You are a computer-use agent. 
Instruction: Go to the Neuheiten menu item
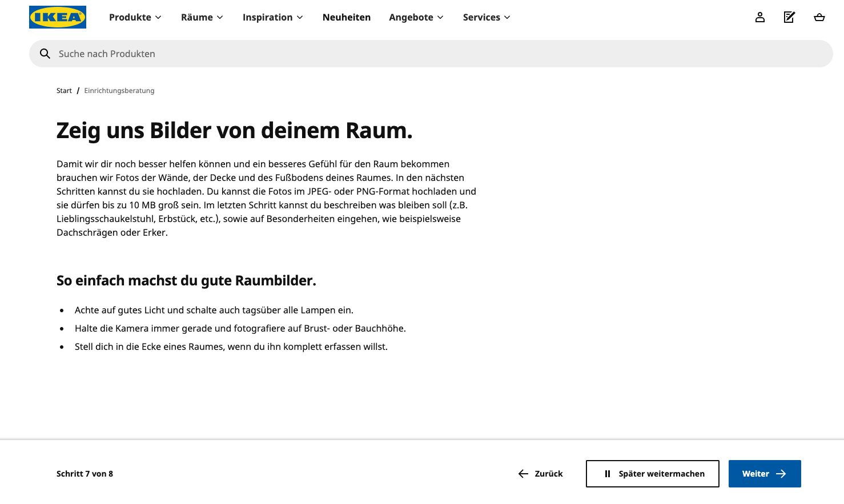click(x=346, y=17)
